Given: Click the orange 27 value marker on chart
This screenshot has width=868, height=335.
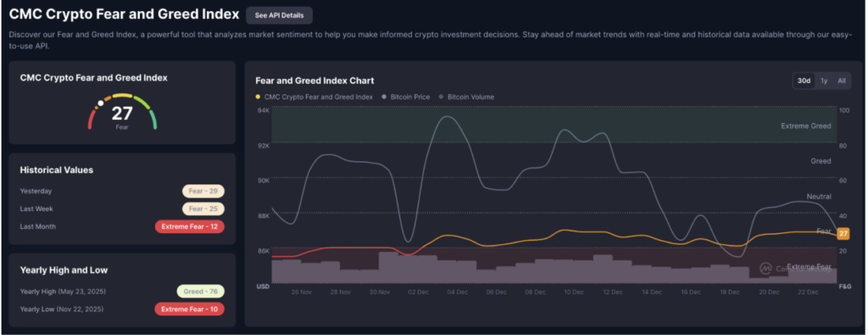Looking at the screenshot, I should (x=843, y=234).
